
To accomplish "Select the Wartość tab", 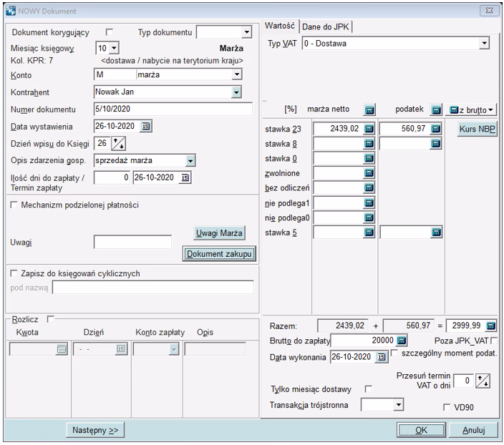I will (x=280, y=25).
